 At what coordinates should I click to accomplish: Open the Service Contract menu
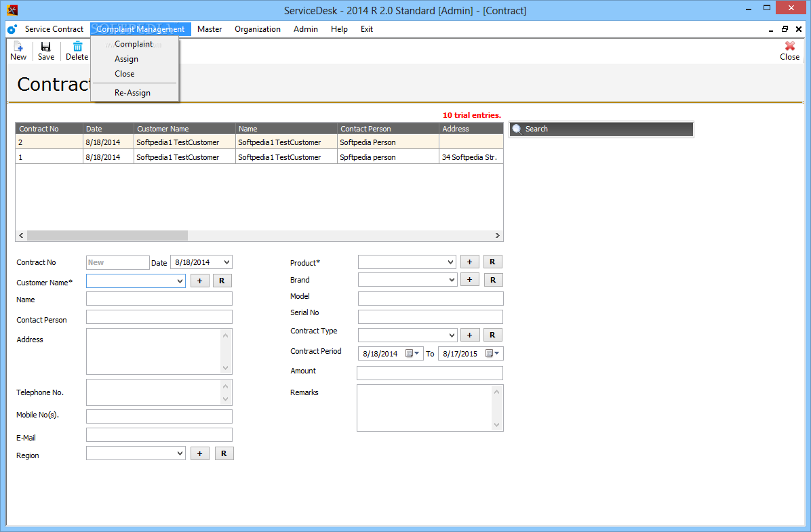[54, 29]
